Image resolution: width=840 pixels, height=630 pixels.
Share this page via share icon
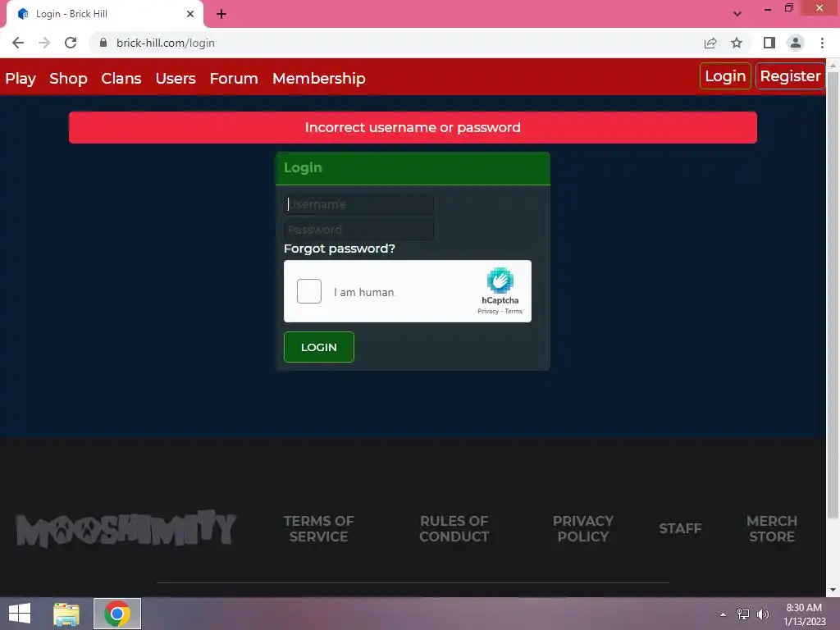tap(710, 43)
